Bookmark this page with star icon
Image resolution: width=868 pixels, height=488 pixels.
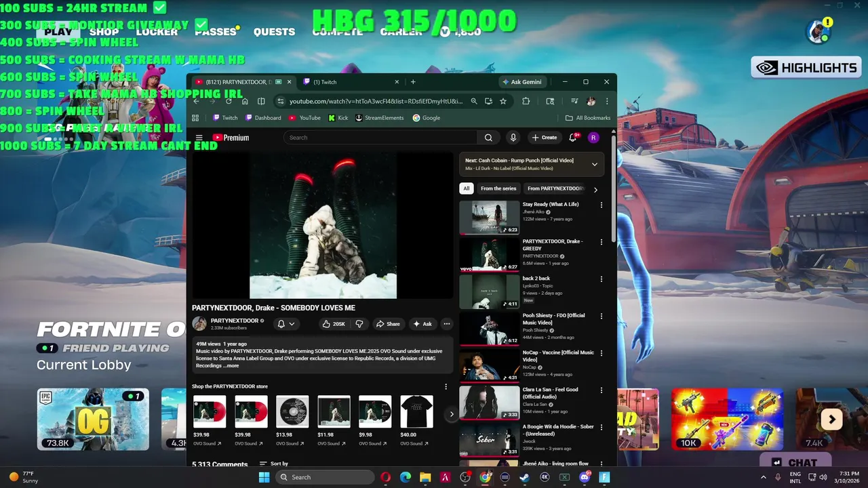tap(503, 101)
